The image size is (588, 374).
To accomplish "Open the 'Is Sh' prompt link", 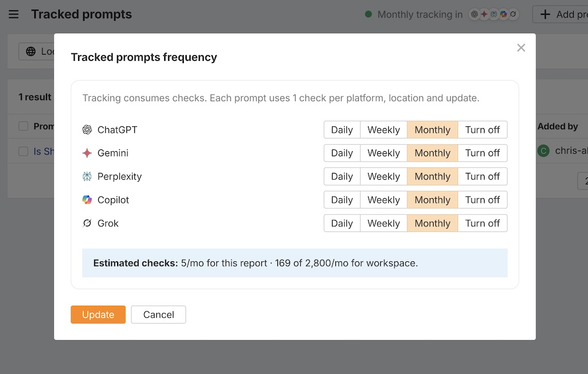I will pyautogui.click(x=44, y=151).
